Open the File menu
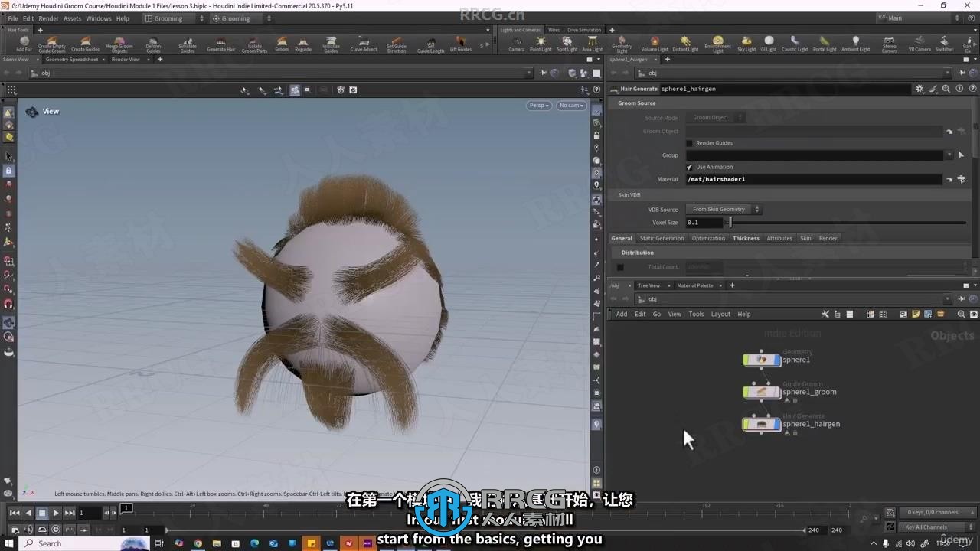The image size is (980, 551). click(x=12, y=18)
